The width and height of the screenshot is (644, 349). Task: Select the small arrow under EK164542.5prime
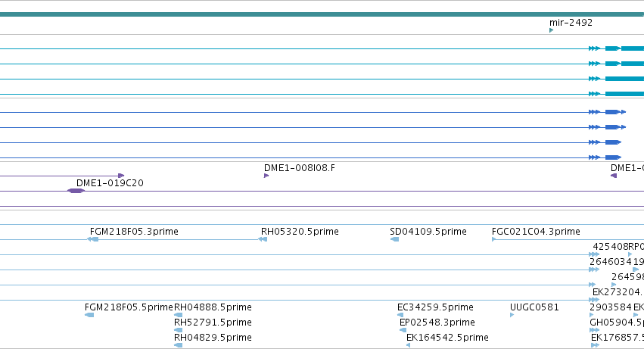click(408, 345)
